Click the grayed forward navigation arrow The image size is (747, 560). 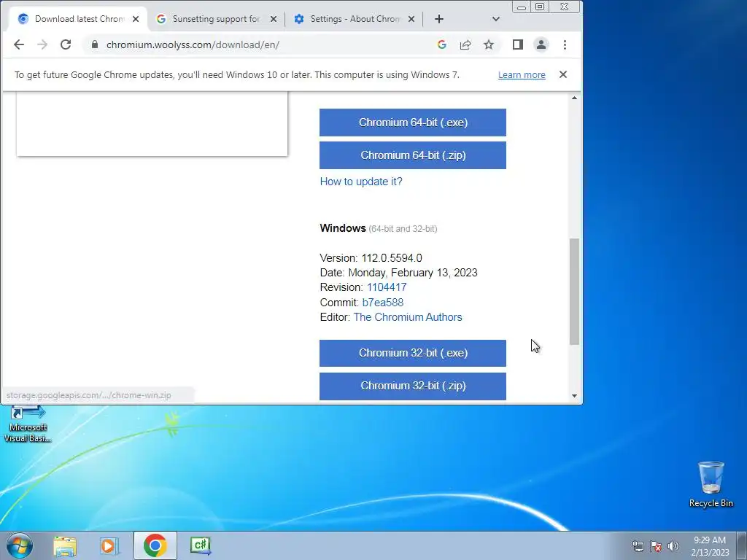[42, 44]
